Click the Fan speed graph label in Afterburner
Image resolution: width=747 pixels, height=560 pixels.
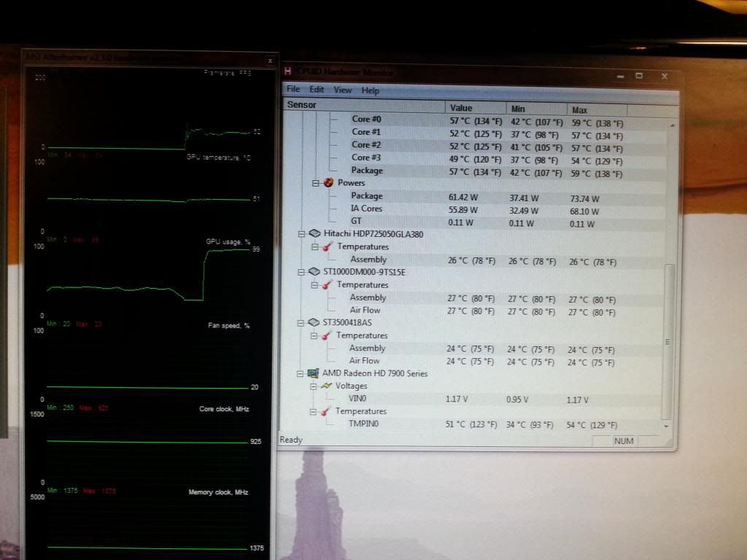click(228, 326)
